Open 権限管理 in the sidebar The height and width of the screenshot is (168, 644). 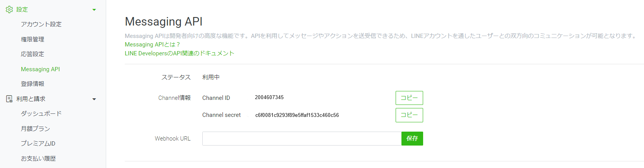pos(33,39)
